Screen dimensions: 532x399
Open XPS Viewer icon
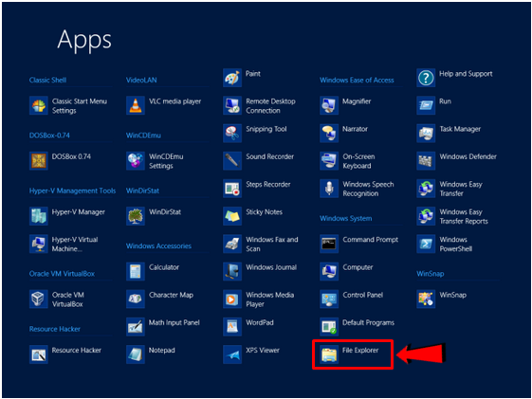tap(232, 354)
